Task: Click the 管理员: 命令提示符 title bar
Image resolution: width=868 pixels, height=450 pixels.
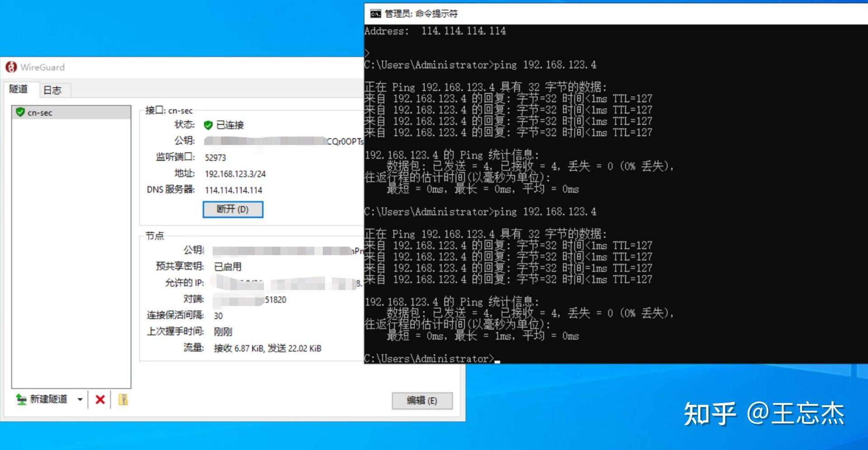Action: coord(420,14)
